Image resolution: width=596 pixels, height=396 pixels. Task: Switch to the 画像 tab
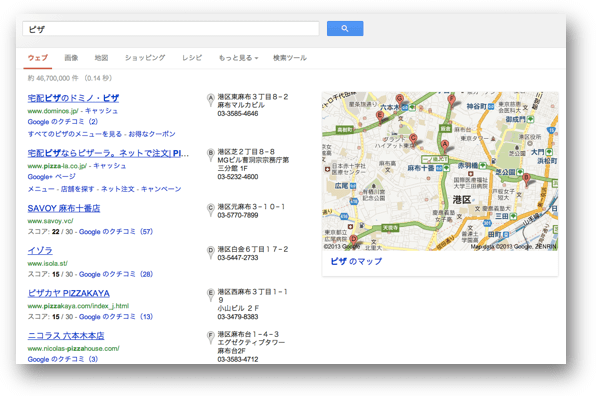click(x=71, y=58)
